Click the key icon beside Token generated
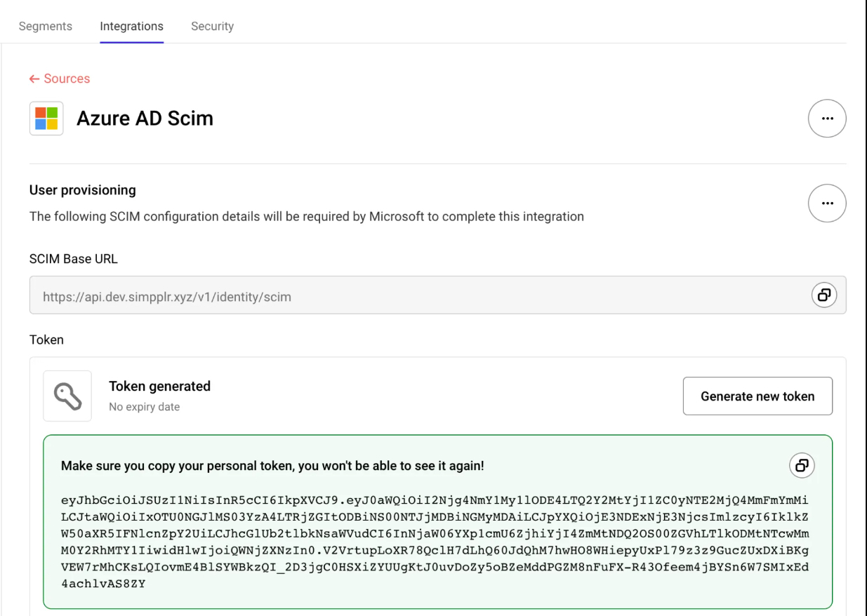This screenshot has width=867, height=616. pyautogui.click(x=67, y=396)
